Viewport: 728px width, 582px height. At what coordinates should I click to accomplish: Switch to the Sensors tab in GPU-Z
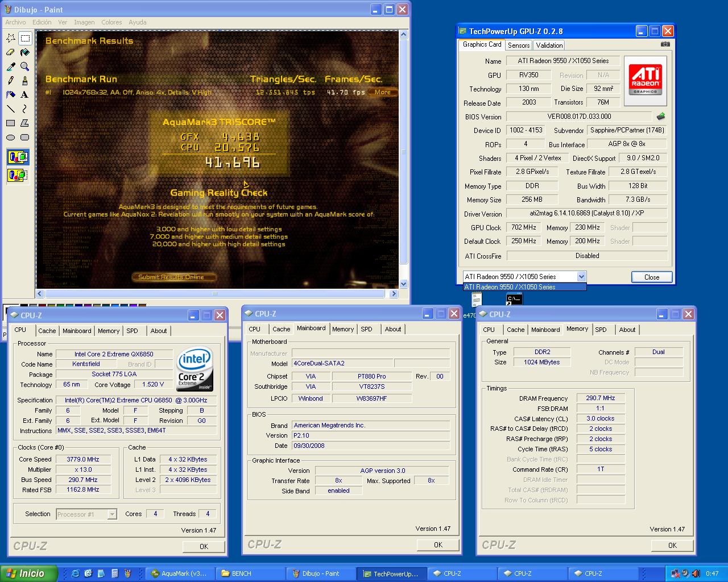[519, 45]
